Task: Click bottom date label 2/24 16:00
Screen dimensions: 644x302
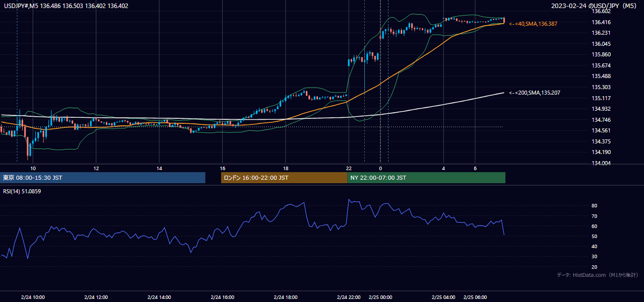Action: (222, 297)
